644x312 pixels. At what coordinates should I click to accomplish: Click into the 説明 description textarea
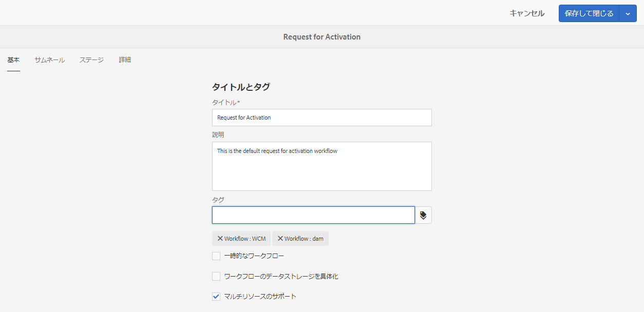click(x=321, y=166)
